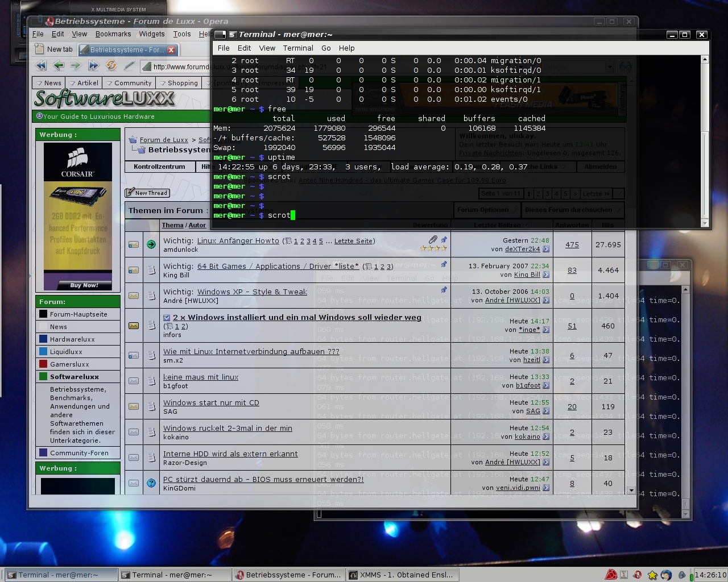Open Thunderbird from the system tray
The height and width of the screenshot is (582, 728).
666,575
